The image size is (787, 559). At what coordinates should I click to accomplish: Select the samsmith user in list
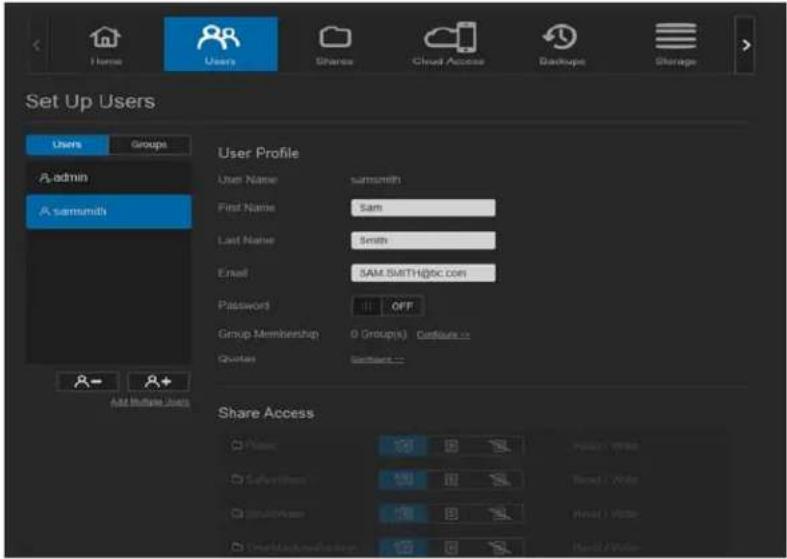tap(108, 211)
